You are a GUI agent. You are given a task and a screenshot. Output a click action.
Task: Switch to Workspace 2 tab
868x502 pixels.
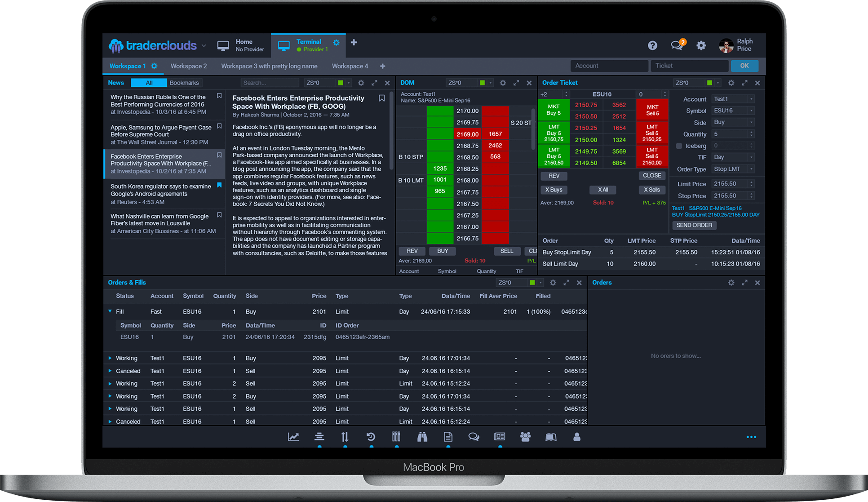click(x=189, y=66)
